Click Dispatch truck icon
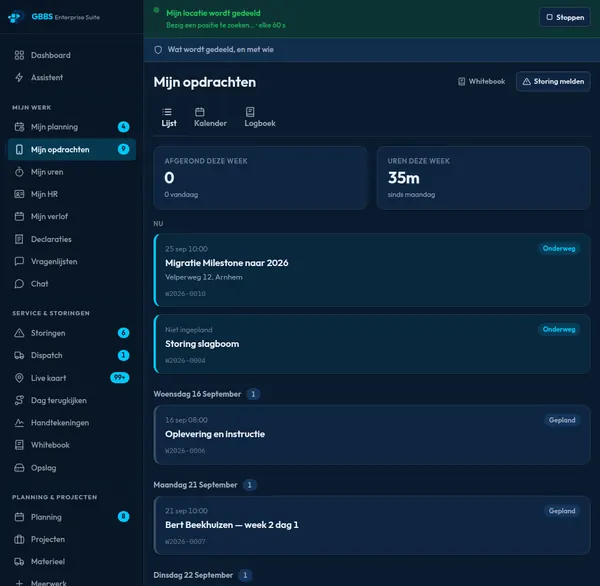Screen dimensions: 600x586 tap(19, 355)
